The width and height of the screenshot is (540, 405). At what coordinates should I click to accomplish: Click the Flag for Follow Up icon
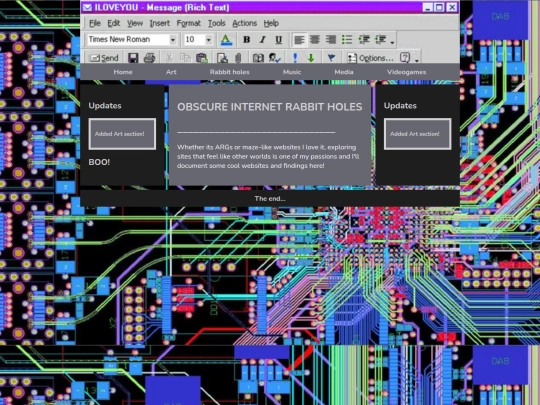tap(331, 58)
